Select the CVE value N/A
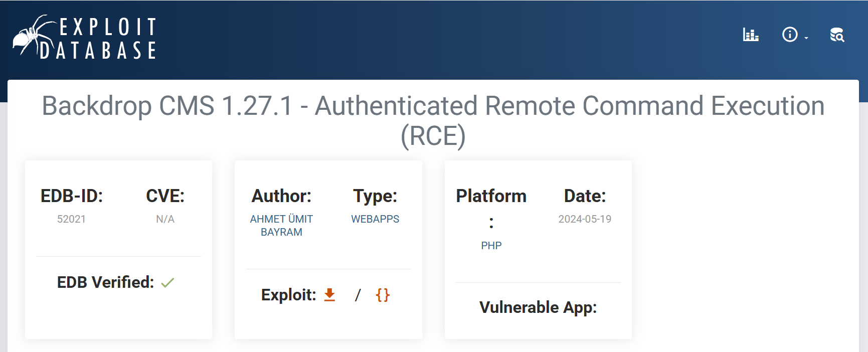Screen dimensions: 868x352 165,219
